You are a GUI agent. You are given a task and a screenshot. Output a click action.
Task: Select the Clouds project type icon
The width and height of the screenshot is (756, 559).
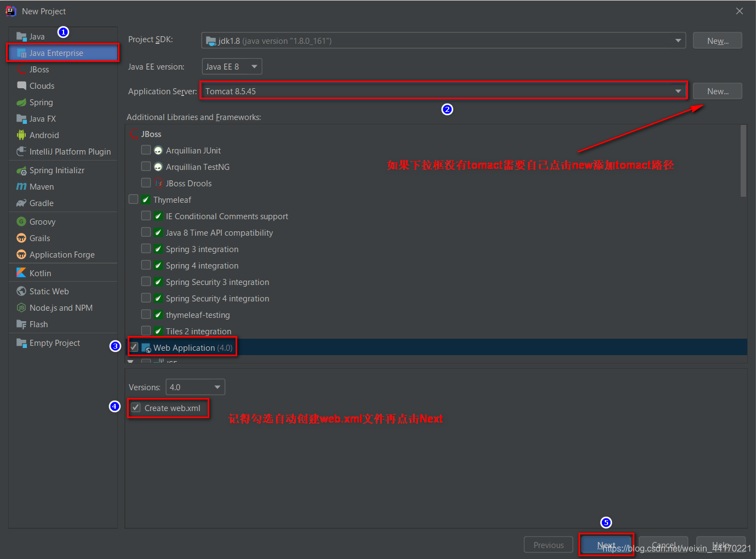(21, 86)
